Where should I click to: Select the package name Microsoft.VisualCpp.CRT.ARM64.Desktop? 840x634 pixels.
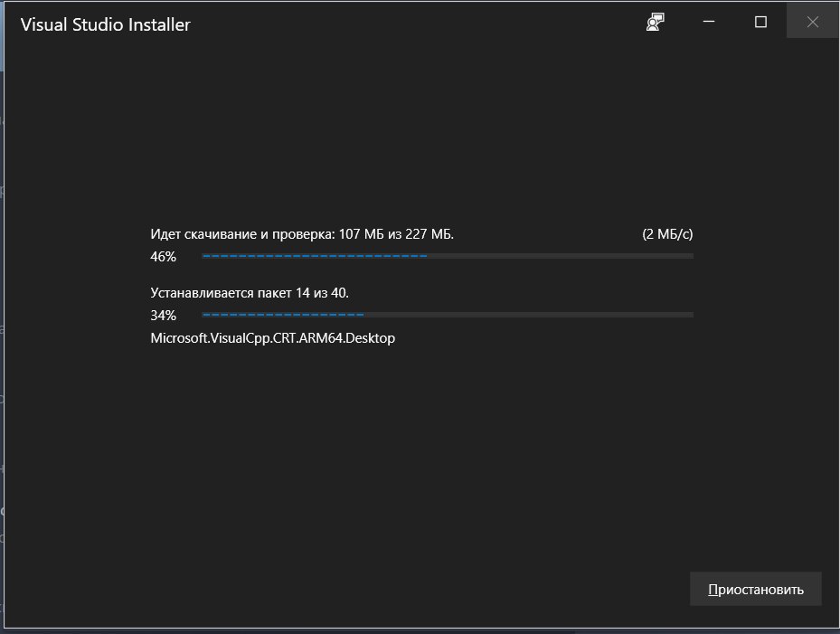click(273, 338)
